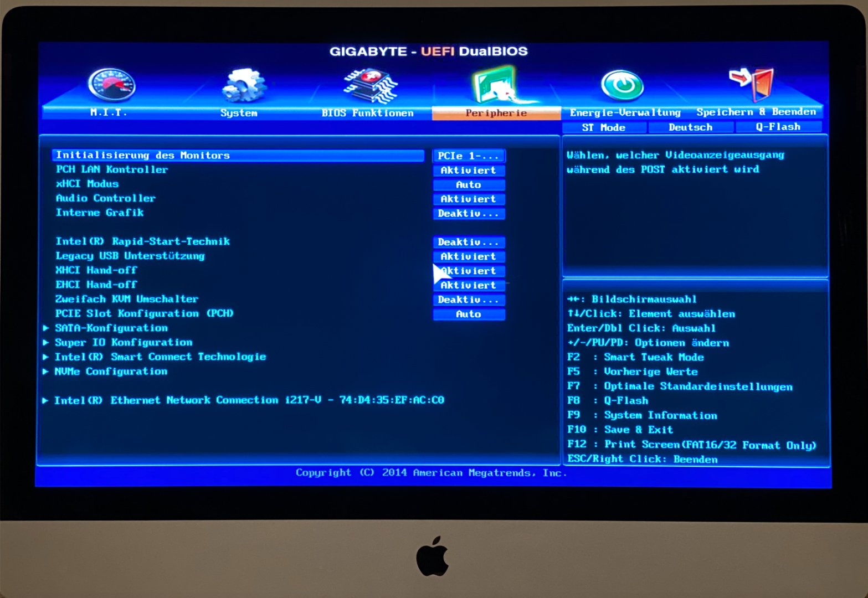Click Legacy USB Unterstützung label
Image resolution: width=868 pixels, height=598 pixels.
(130, 256)
